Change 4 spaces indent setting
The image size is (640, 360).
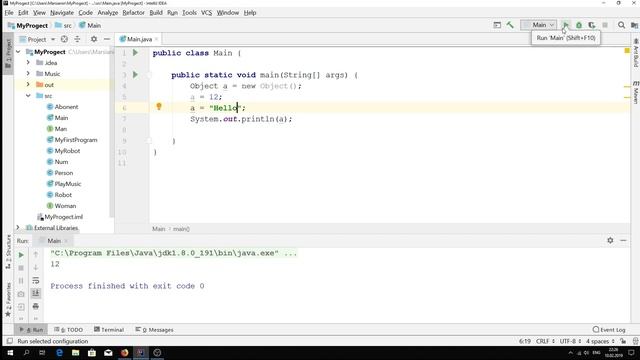click(x=600, y=341)
